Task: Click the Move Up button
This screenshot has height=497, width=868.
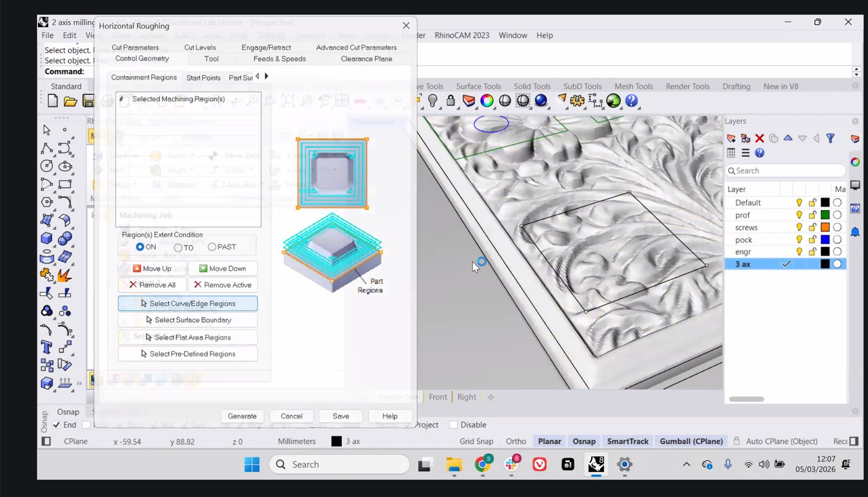Action: (152, 269)
